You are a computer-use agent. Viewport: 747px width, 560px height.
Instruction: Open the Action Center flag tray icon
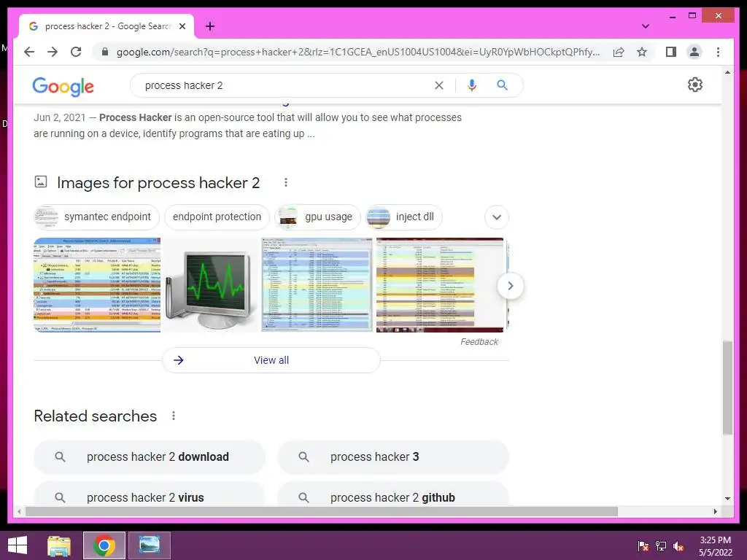click(x=643, y=545)
